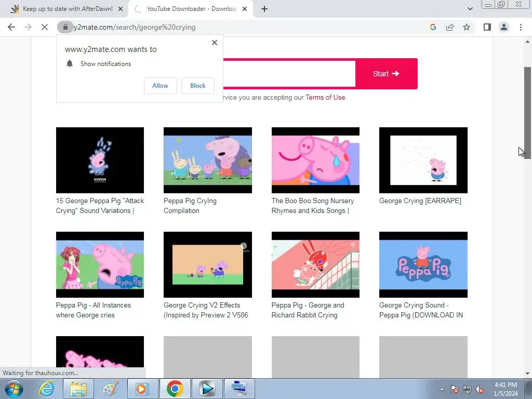Open Windows Media Player taskbar icon
Screen dimensions: 532x399
[142, 389]
